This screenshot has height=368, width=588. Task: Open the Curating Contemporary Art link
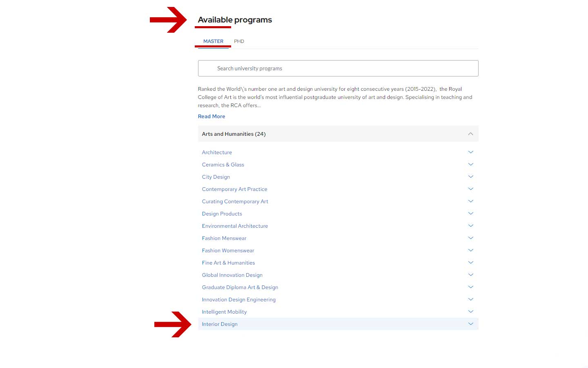(235, 202)
